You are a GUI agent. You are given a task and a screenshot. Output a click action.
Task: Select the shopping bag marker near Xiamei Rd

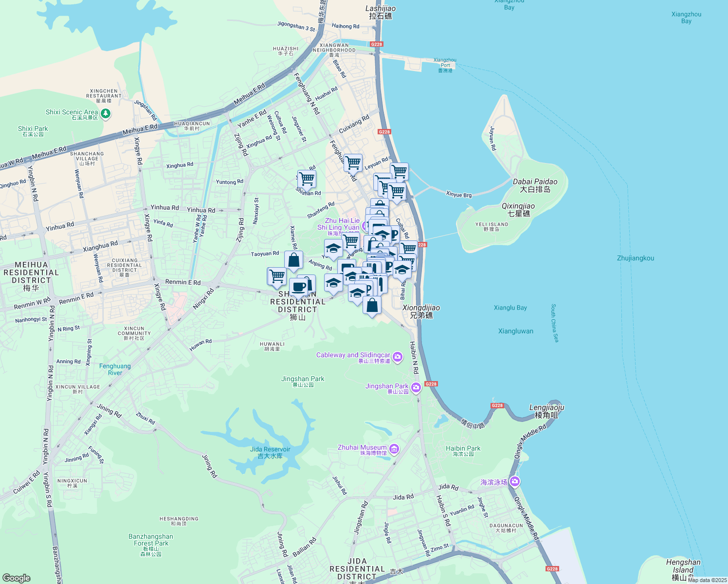tap(294, 259)
